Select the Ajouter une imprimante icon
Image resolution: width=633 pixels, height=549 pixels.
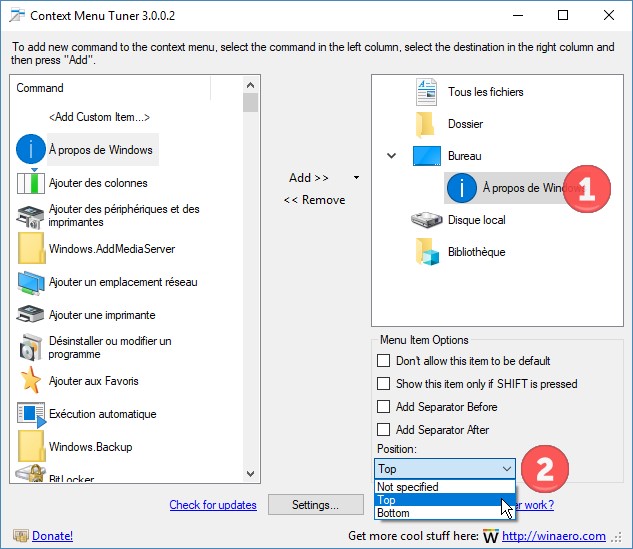[x=31, y=314]
